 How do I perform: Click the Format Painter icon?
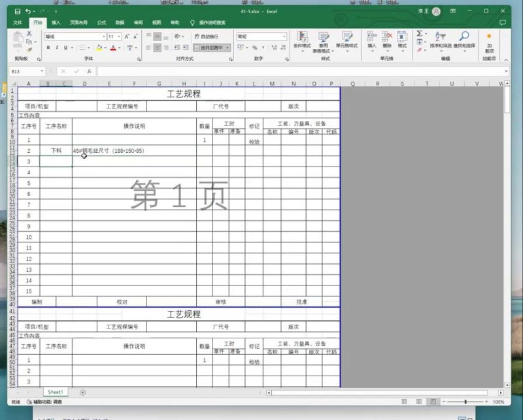tap(29, 50)
